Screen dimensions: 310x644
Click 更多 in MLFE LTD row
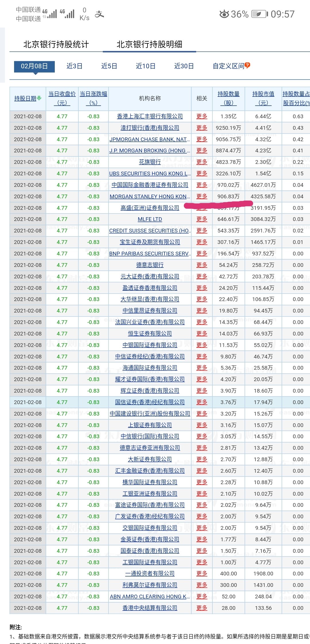(202, 219)
